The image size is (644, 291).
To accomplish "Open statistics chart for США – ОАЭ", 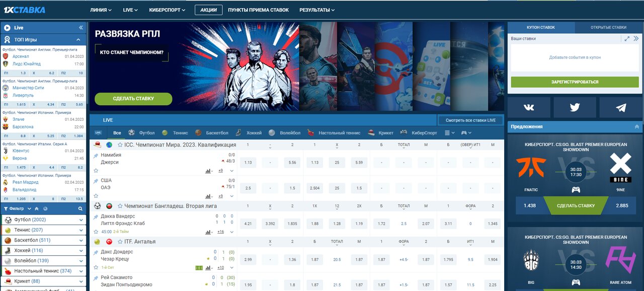I will click(x=209, y=196).
